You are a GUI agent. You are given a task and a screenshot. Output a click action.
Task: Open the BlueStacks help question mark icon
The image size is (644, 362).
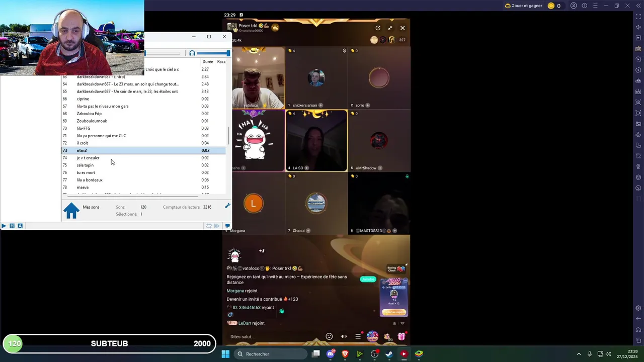(584, 6)
